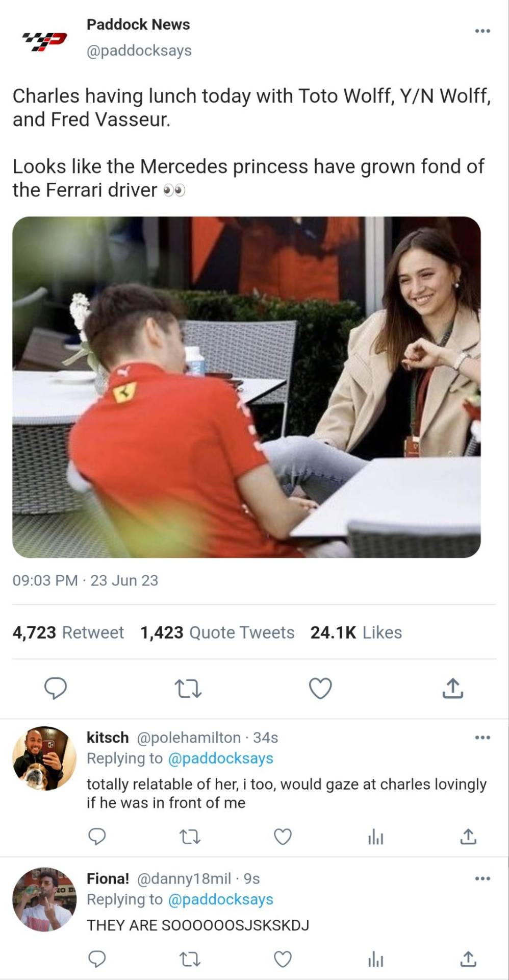The width and height of the screenshot is (509, 980).
Task: Reply to the Paddock News tweet
Action: pos(55,688)
